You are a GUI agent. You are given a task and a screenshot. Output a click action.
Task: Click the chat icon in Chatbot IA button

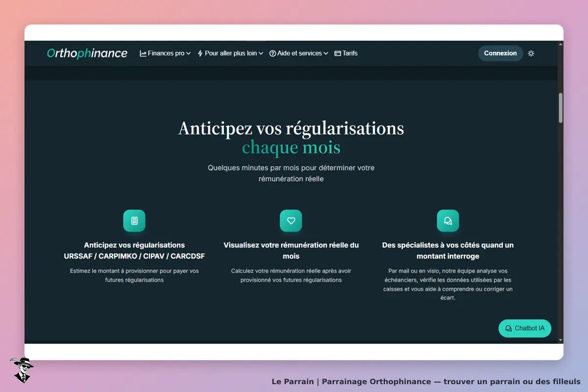[509, 328]
